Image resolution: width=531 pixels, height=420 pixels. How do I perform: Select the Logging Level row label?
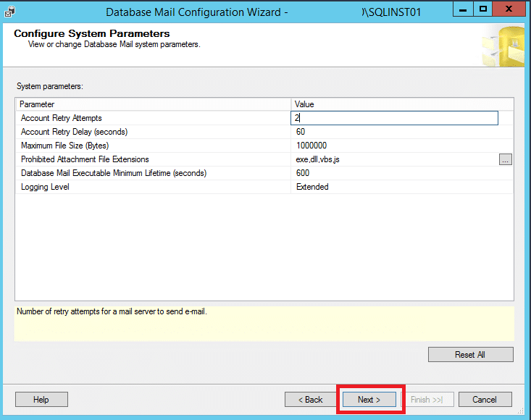(45, 187)
